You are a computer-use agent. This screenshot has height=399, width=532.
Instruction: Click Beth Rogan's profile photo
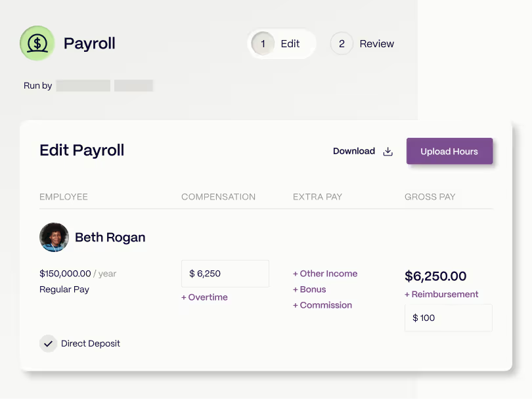(54, 237)
